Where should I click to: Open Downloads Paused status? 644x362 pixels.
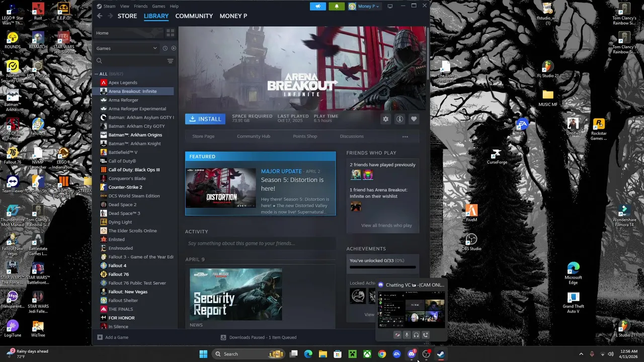259,337
